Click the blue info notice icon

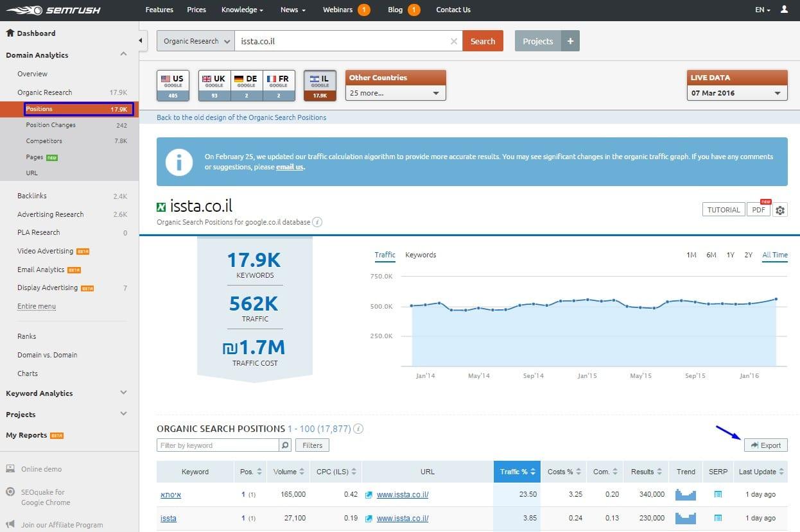[179, 162]
